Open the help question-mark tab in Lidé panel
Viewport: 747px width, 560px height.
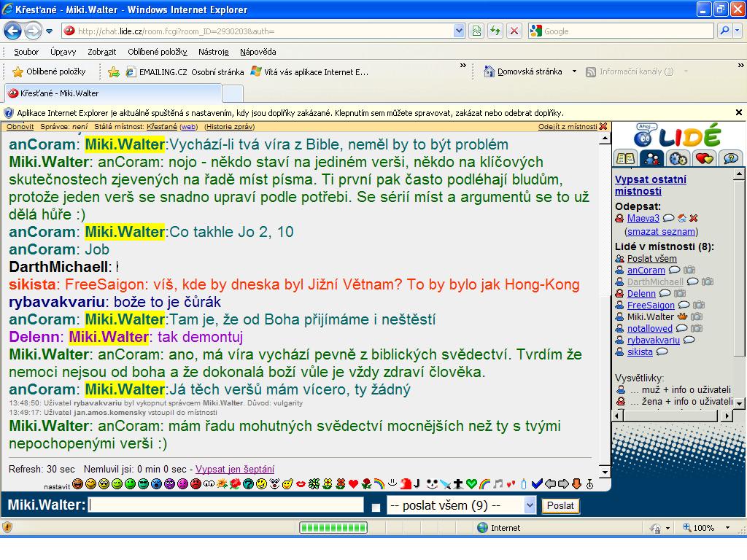tap(730, 158)
